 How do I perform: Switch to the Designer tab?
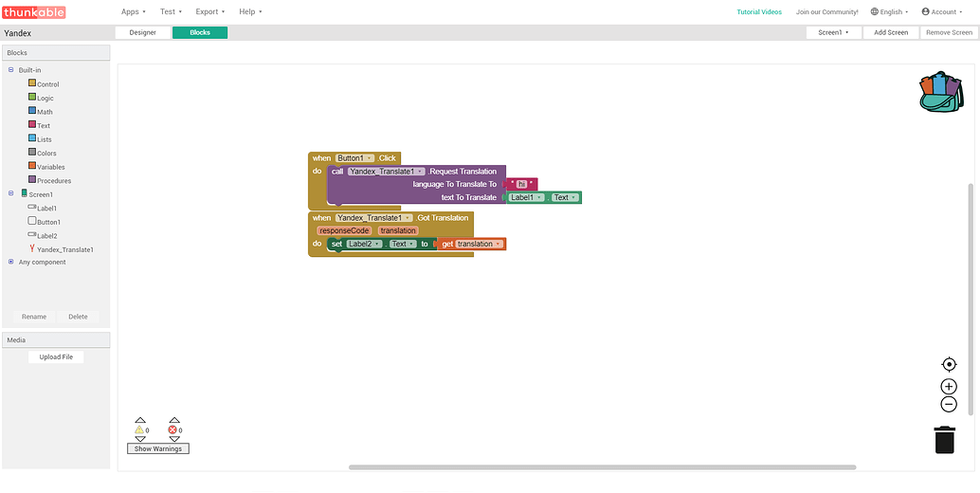(143, 32)
